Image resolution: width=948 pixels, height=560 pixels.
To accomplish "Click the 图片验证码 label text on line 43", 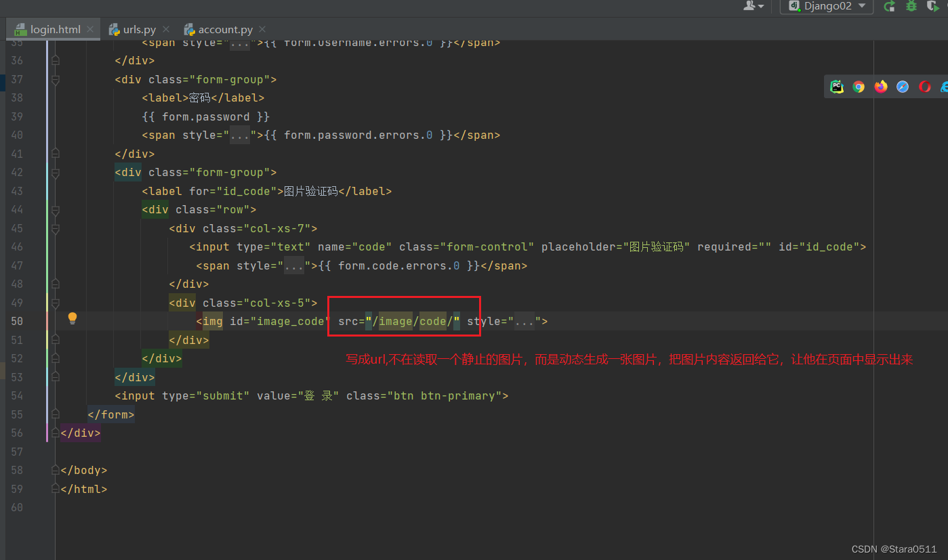I will click(x=310, y=191).
